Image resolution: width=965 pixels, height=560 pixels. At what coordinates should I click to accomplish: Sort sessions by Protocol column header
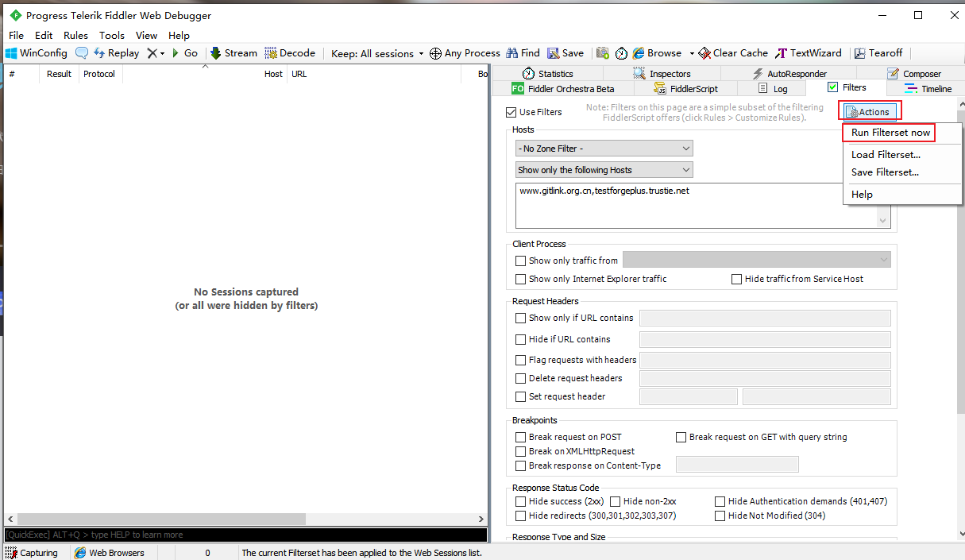100,74
